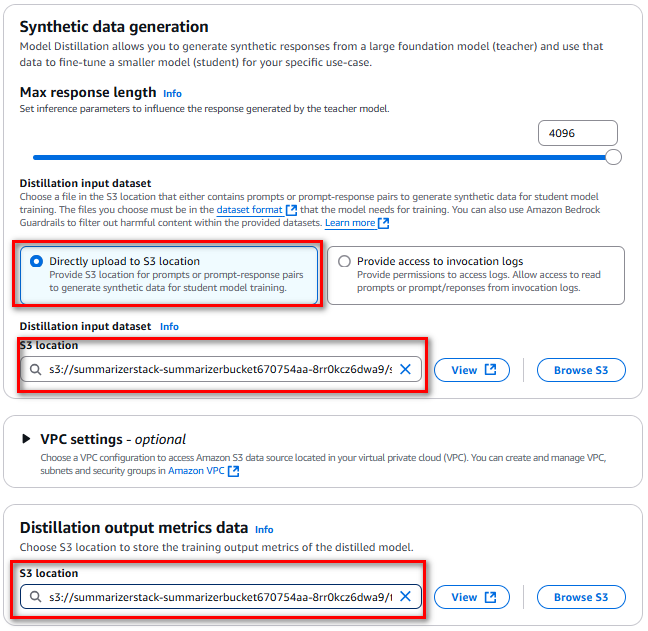
Task: Open external link icon next to Amazon VPC
Action: pos(233,471)
